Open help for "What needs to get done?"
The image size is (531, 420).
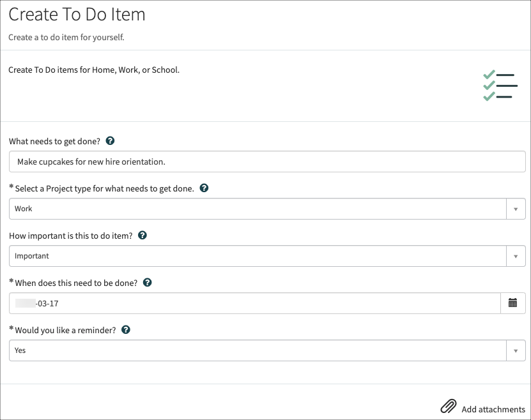[x=111, y=141]
